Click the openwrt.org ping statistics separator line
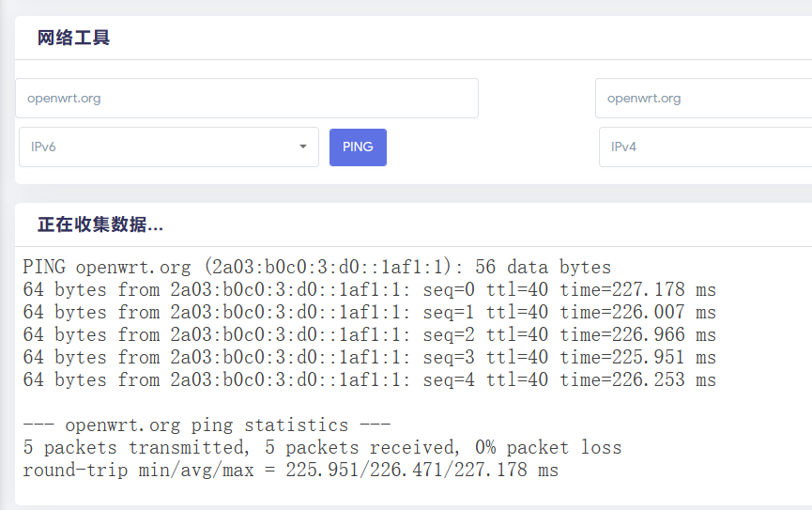The width and height of the screenshot is (812, 510). [207, 425]
